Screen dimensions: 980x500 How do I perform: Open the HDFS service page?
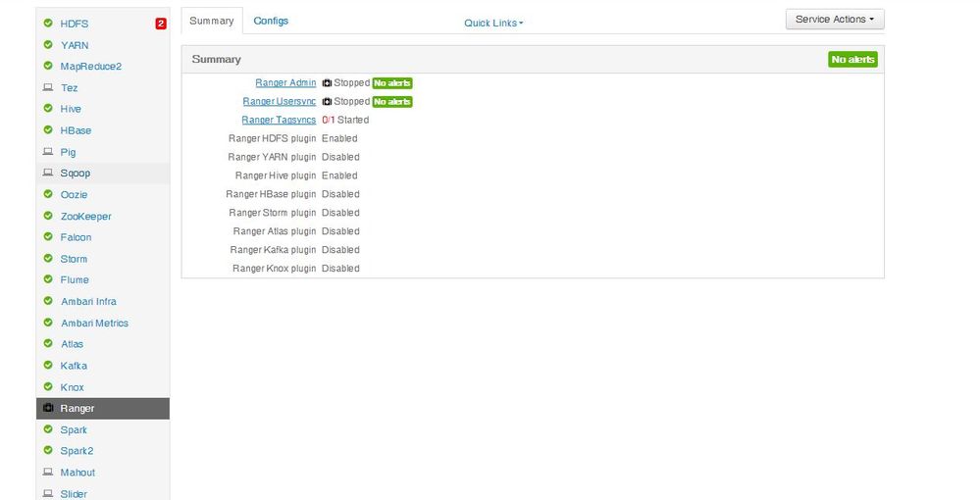(x=75, y=24)
